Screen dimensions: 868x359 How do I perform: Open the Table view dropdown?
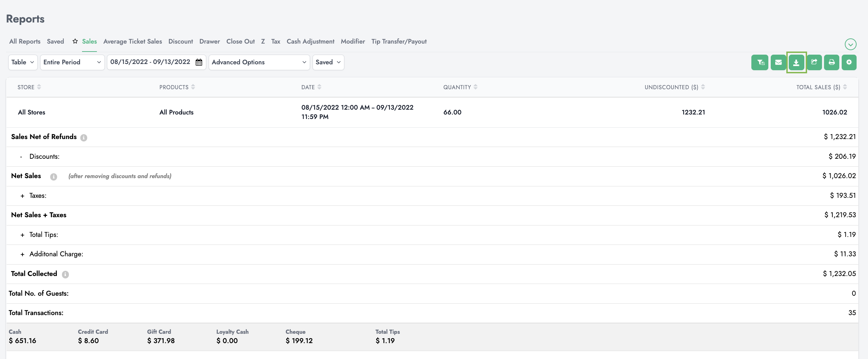[x=23, y=62]
